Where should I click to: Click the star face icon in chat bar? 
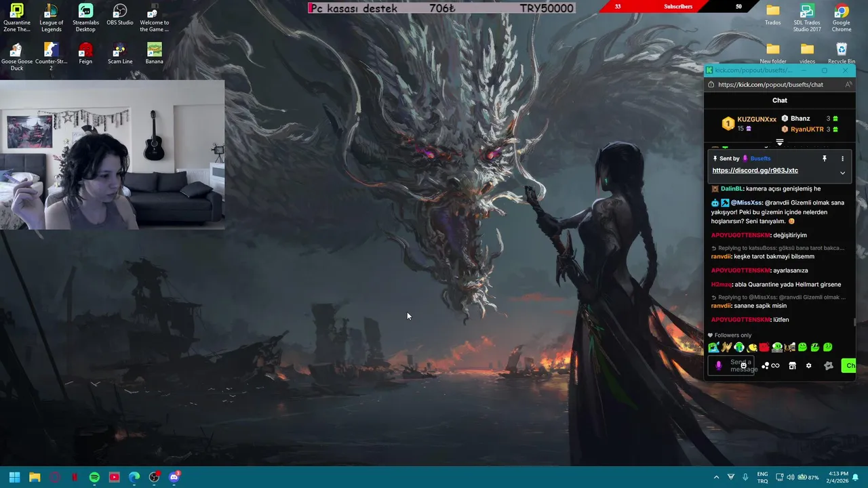(829, 365)
